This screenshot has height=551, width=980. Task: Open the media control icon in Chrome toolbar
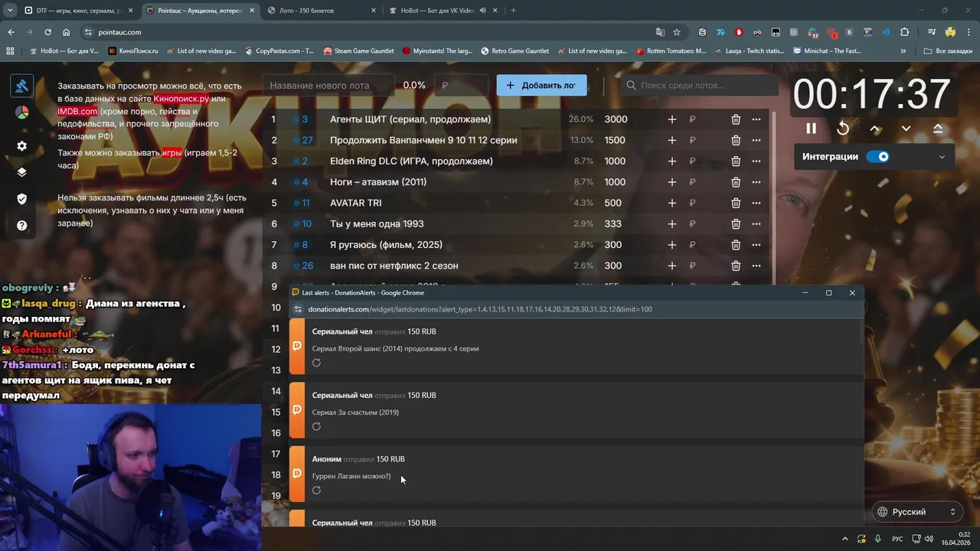tap(931, 32)
